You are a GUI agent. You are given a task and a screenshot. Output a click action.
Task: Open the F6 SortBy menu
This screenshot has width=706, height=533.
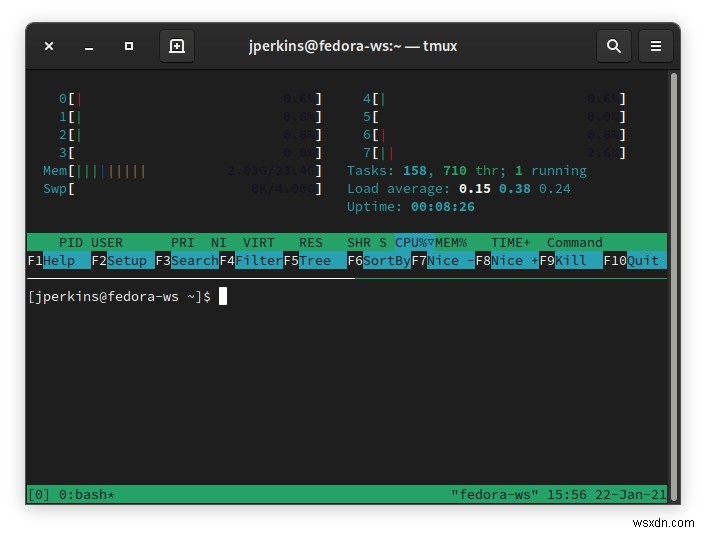[x=379, y=261]
